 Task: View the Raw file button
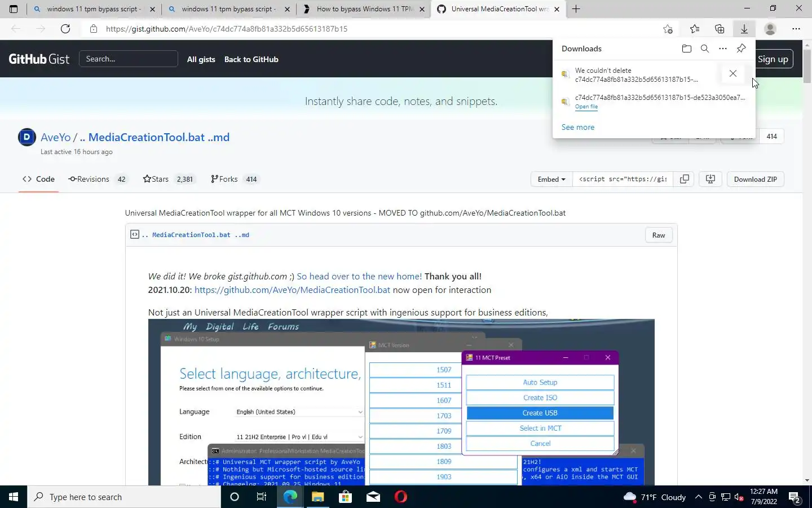point(659,235)
